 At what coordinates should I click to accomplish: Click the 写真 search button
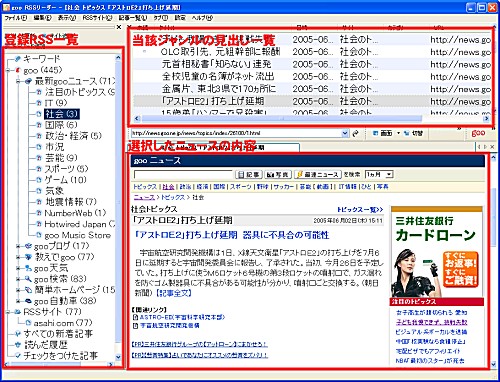tap(278, 174)
